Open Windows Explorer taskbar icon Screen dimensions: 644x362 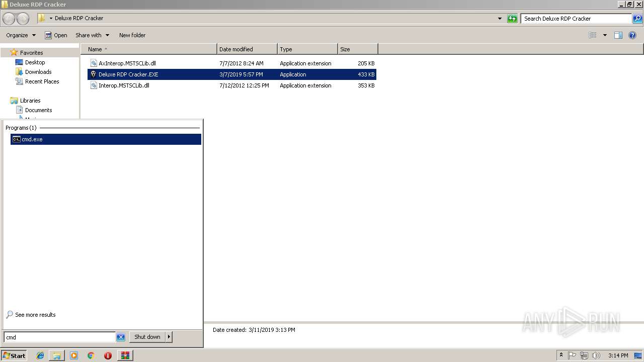pyautogui.click(x=57, y=355)
